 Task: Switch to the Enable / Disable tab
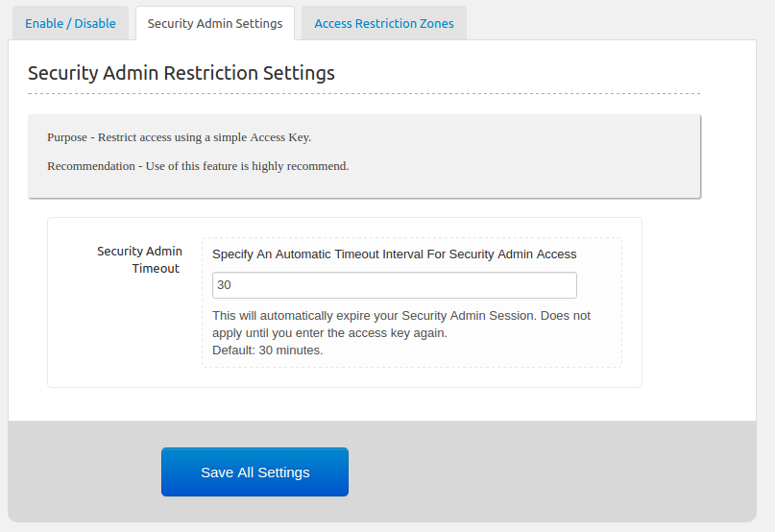70,23
